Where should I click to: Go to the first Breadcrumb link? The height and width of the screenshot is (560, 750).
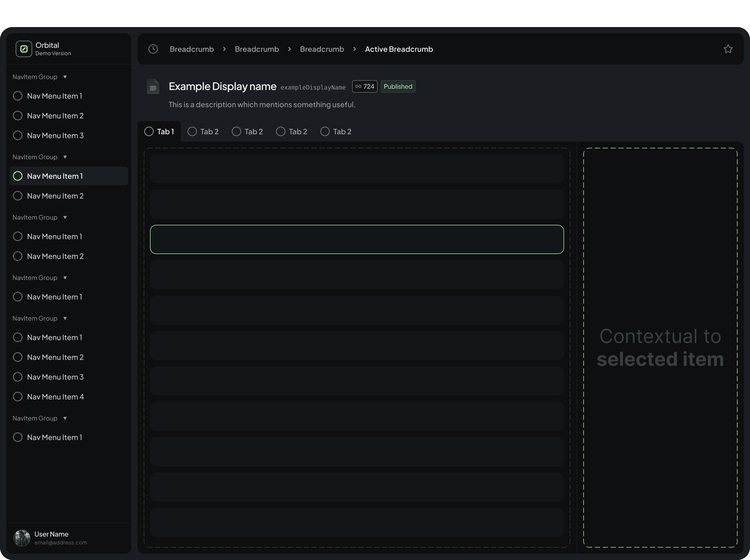(192, 49)
